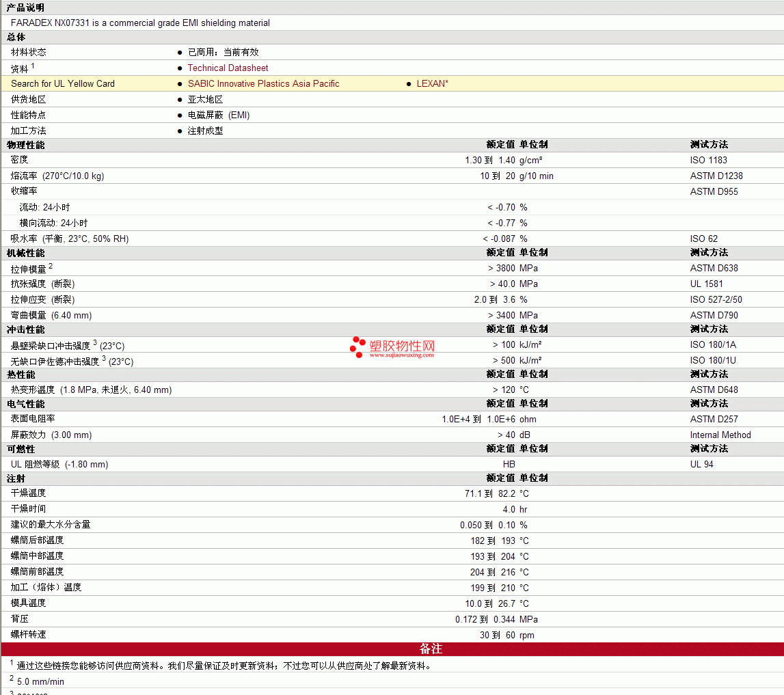Screen dimensions: 784x695
Task: Select the "已商用: 当前有效" value
Action: 223,52
